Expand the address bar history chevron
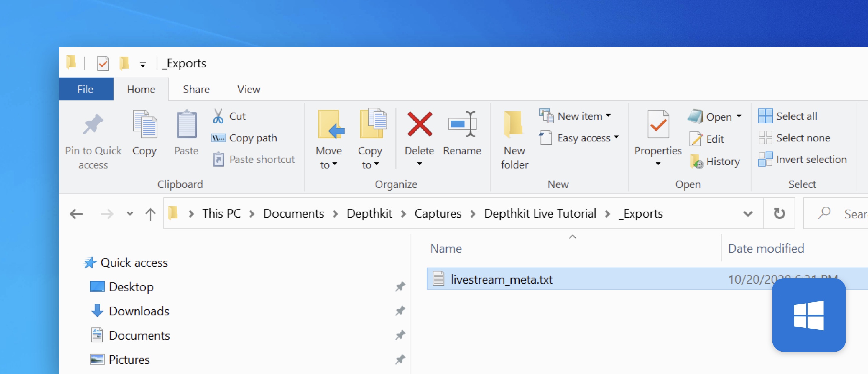 (x=748, y=214)
